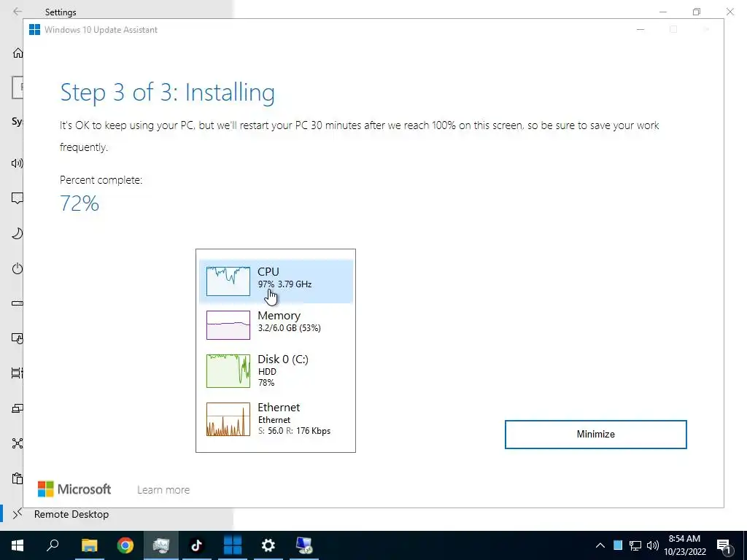Image resolution: width=747 pixels, height=560 pixels.
Task: Click the Step 3 of 3: Installing heading
Action: pos(167,93)
